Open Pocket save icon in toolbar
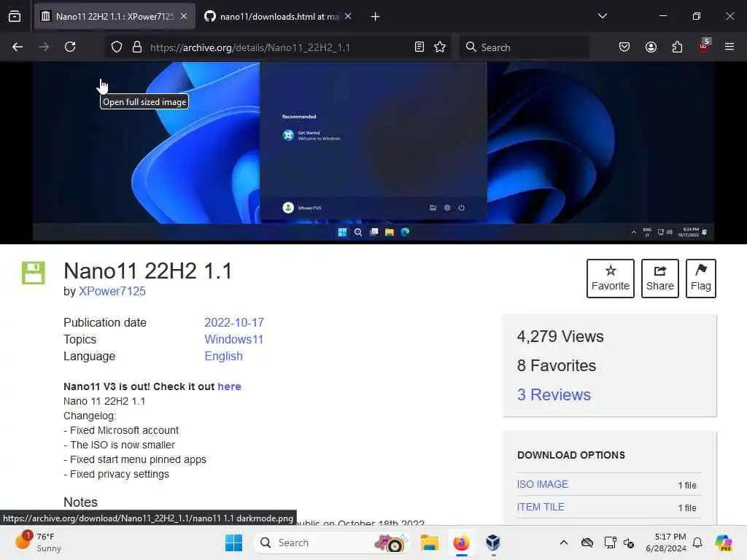The width and height of the screenshot is (747, 560). click(624, 47)
